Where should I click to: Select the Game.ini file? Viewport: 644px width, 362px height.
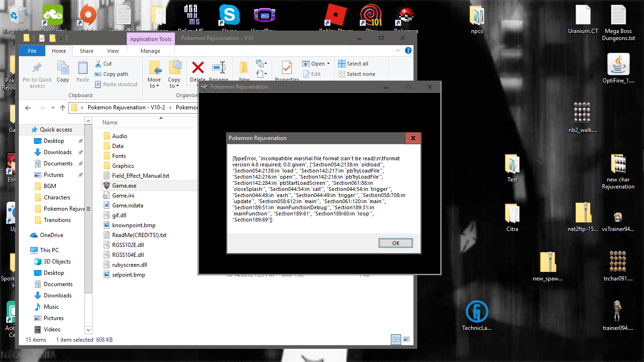click(x=123, y=195)
